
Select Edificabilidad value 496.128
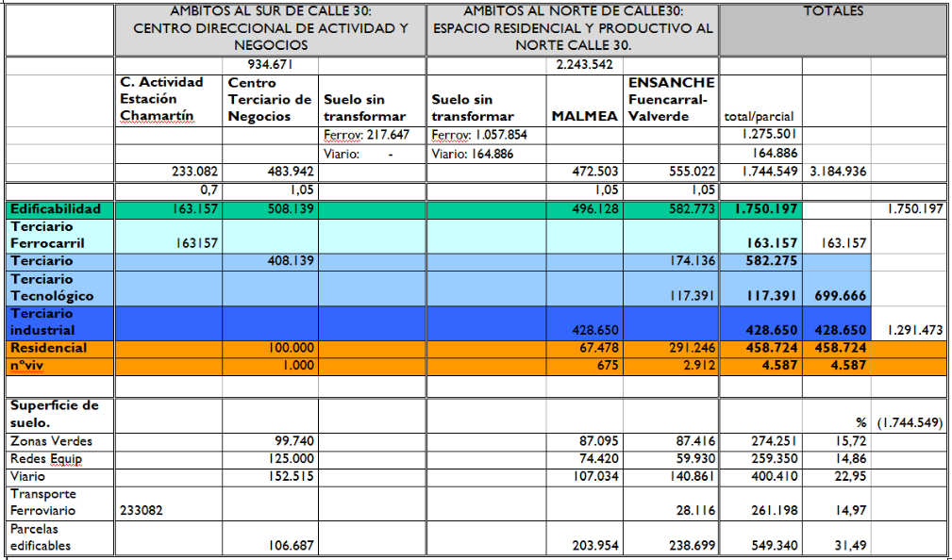click(595, 210)
